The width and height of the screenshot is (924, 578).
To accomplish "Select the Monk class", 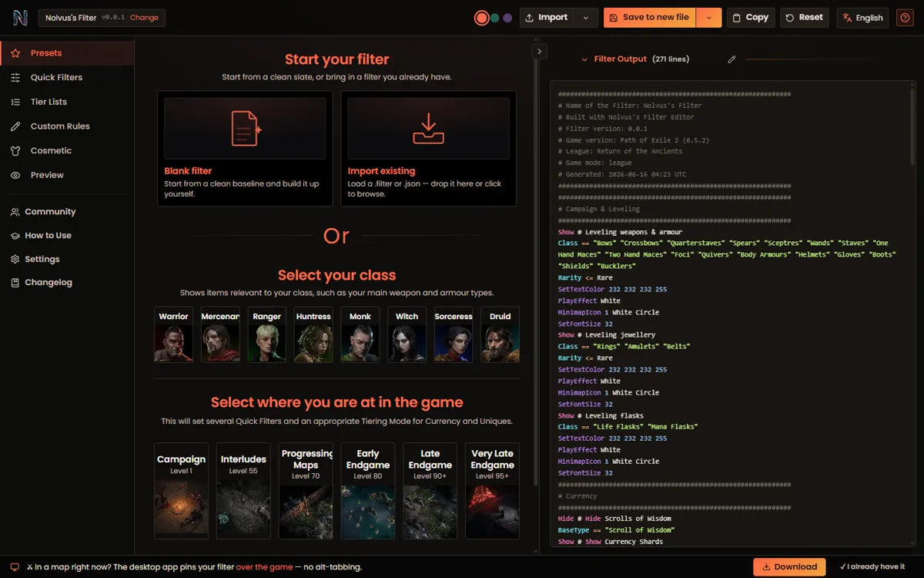I will coord(360,334).
